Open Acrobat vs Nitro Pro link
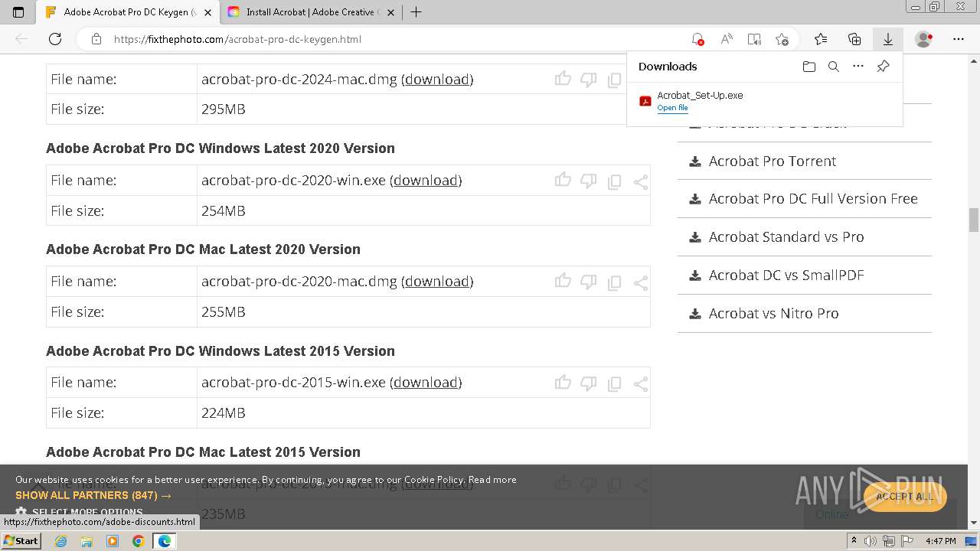980x551 pixels. pyautogui.click(x=773, y=313)
